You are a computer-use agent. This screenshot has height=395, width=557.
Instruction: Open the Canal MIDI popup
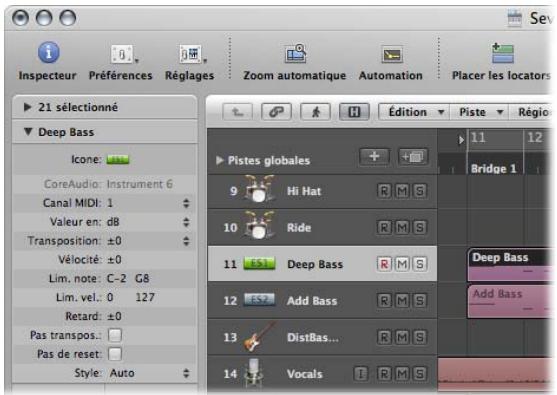pyautogui.click(x=186, y=203)
